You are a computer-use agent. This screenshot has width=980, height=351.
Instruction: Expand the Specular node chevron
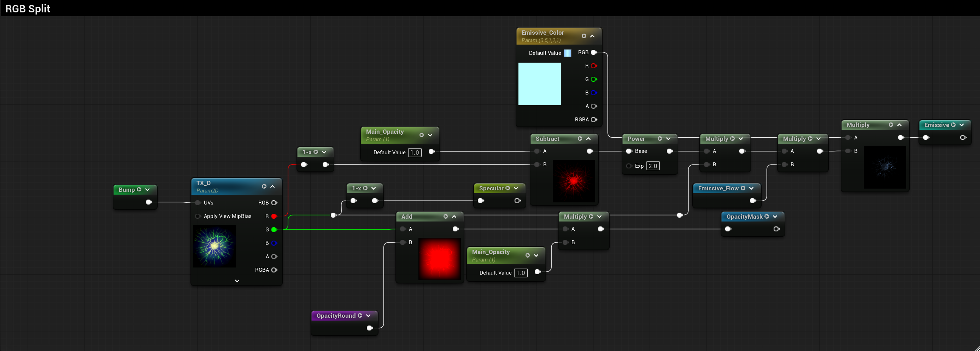click(x=516, y=189)
